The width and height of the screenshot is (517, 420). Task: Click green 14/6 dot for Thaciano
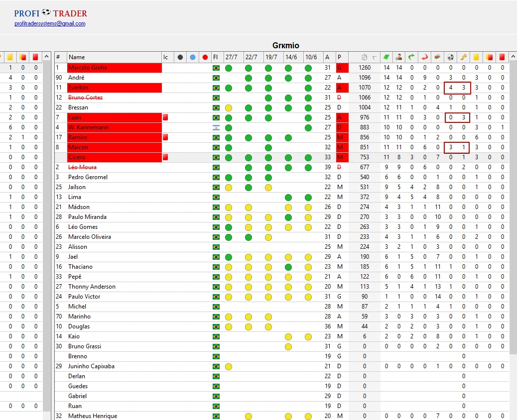pyautogui.click(x=288, y=267)
